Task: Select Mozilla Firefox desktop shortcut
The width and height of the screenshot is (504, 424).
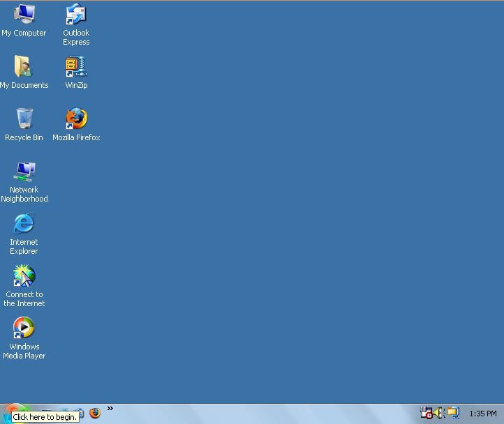Action: point(75,119)
